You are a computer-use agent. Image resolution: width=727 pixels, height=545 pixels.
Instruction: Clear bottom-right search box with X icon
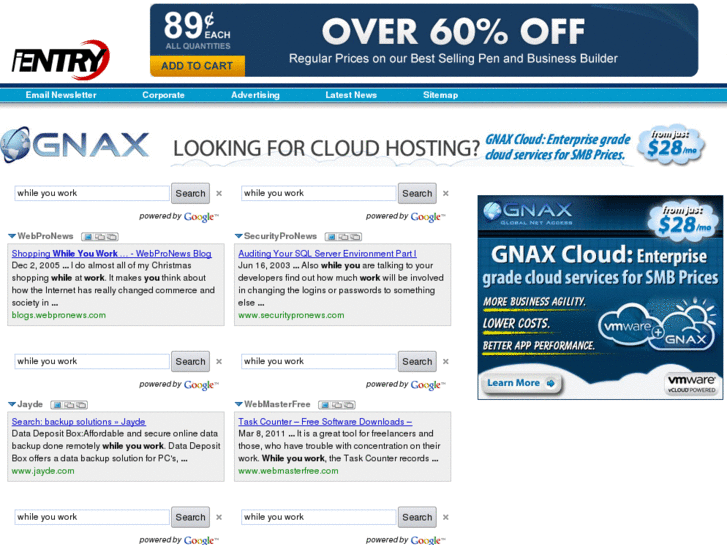[x=446, y=517]
